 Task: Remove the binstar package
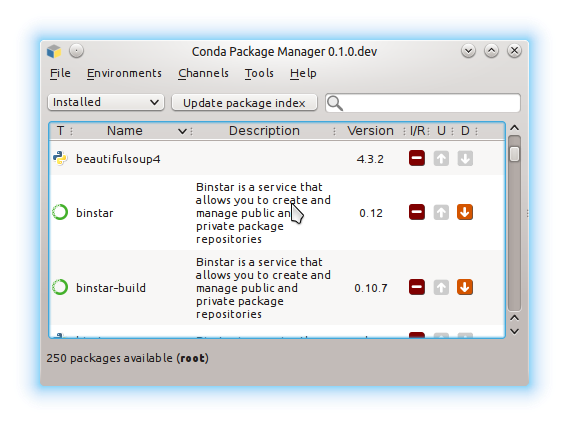coord(417,212)
